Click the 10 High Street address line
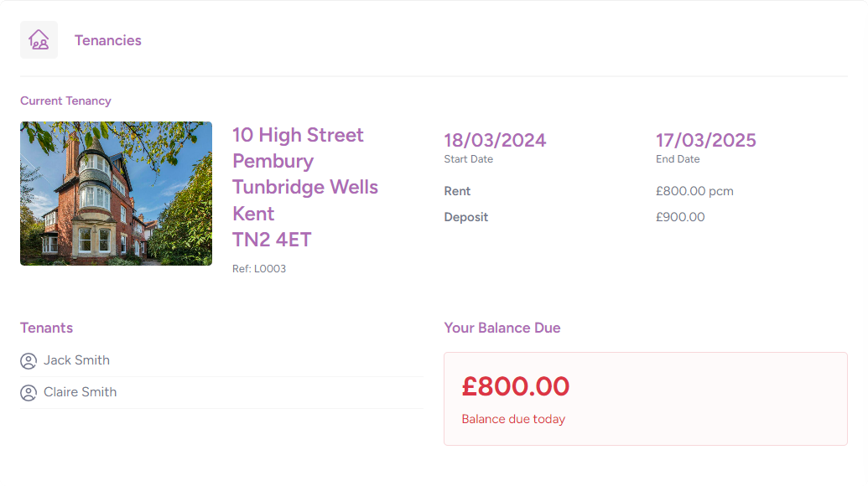 click(x=298, y=135)
